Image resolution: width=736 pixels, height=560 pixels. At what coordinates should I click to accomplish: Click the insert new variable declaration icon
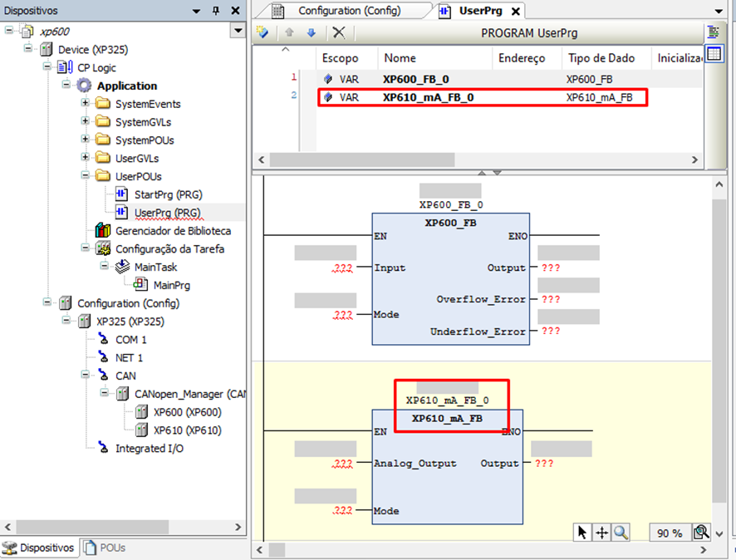[263, 33]
